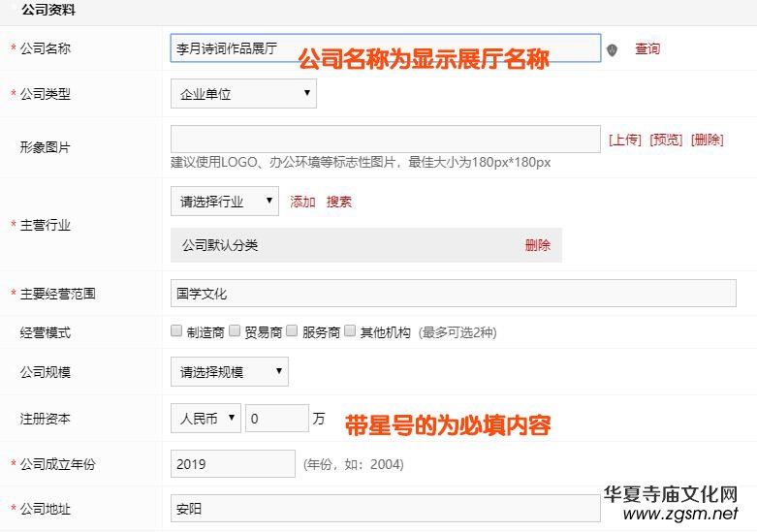Check the 制造商 checkbox
The width and height of the screenshot is (757, 532).
click(176, 330)
